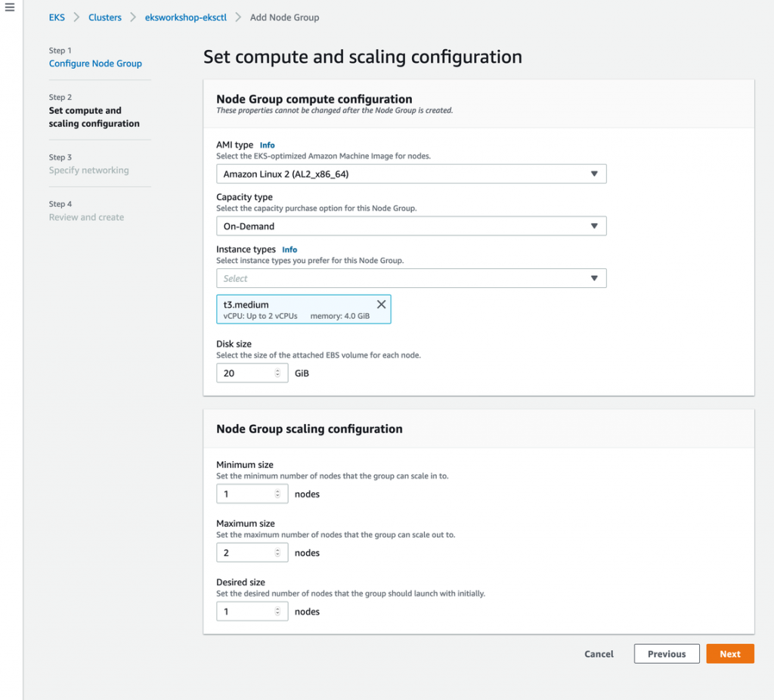This screenshot has height=700, width=774.
Task: Open eksworkshop-eksctl cluster breadcrumb
Action: click(184, 17)
